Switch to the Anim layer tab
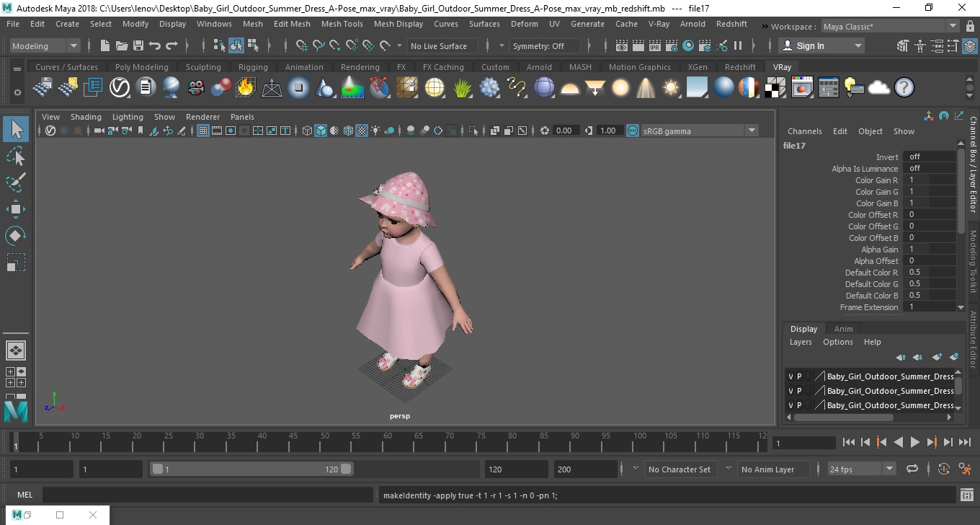980x525 pixels. click(x=843, y=329)
